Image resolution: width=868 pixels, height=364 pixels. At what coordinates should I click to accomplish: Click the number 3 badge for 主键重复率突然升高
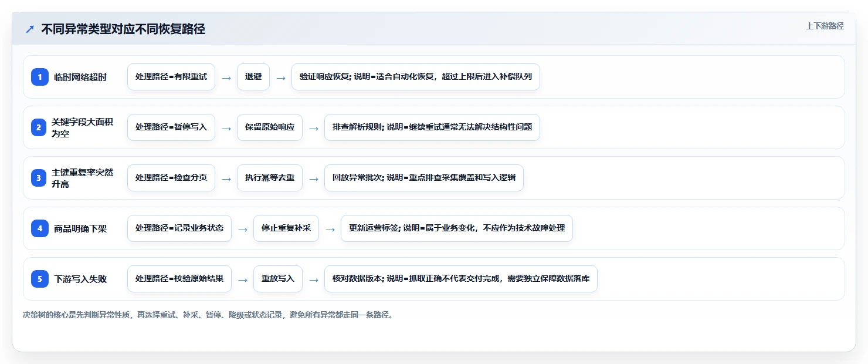40,178
